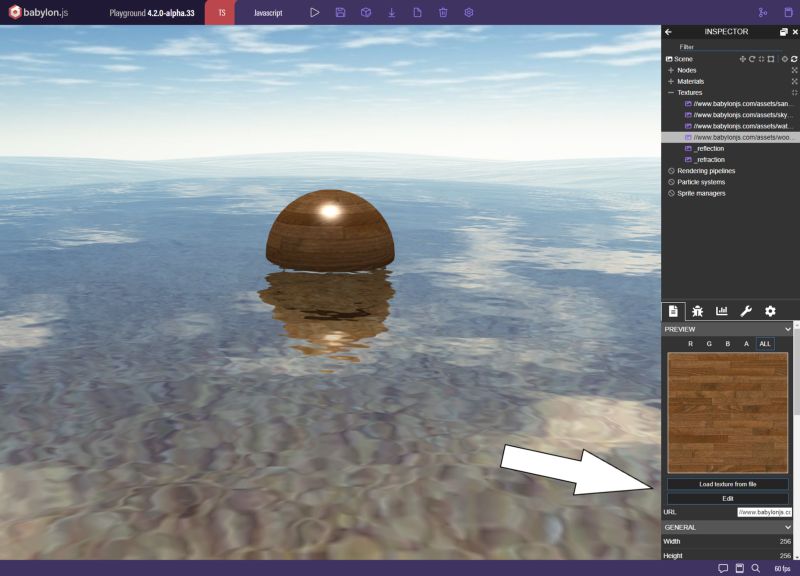Run the playground scene with the Play icon
The width and height of the screenshot is (800, 576).
tap(315, 11)
